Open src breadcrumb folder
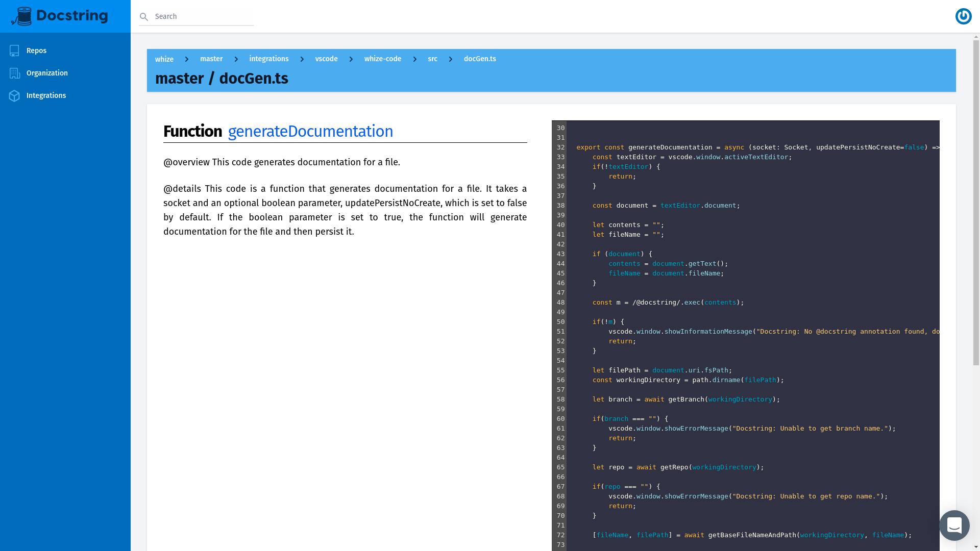980x551 pixels. click(432, 59)
